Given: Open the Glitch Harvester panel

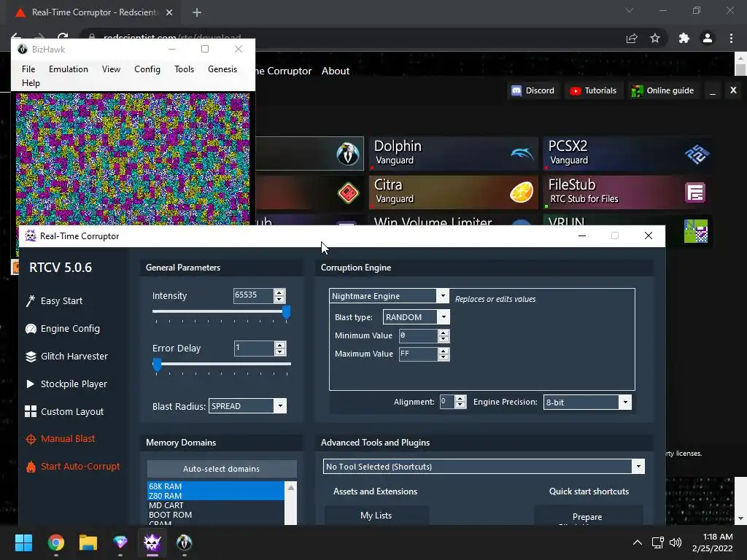Looking at the screenshot, I should [x=66, y=356].
